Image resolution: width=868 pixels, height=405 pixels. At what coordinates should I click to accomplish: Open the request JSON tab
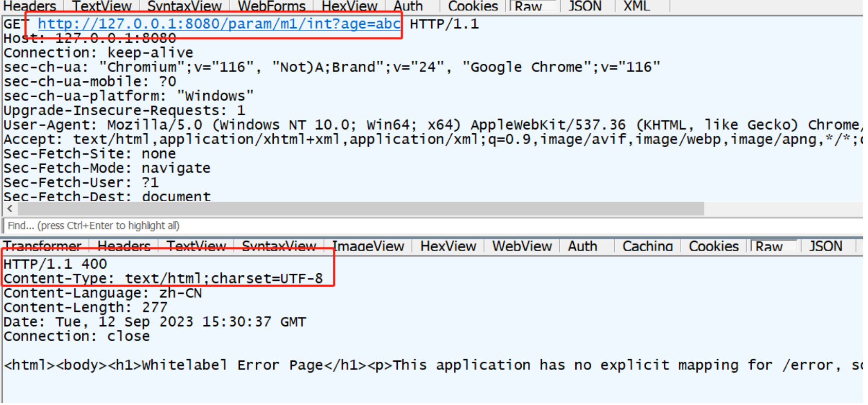(584, 6)
